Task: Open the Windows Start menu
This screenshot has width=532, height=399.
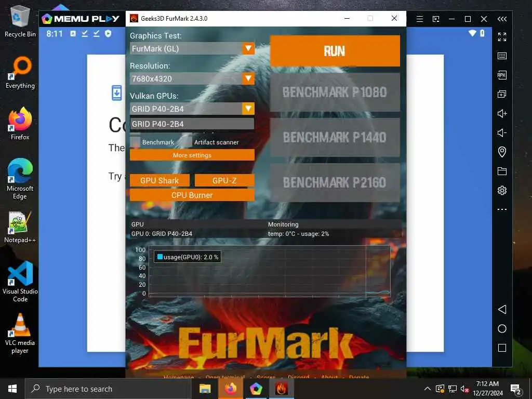Action: pos(12,389)
